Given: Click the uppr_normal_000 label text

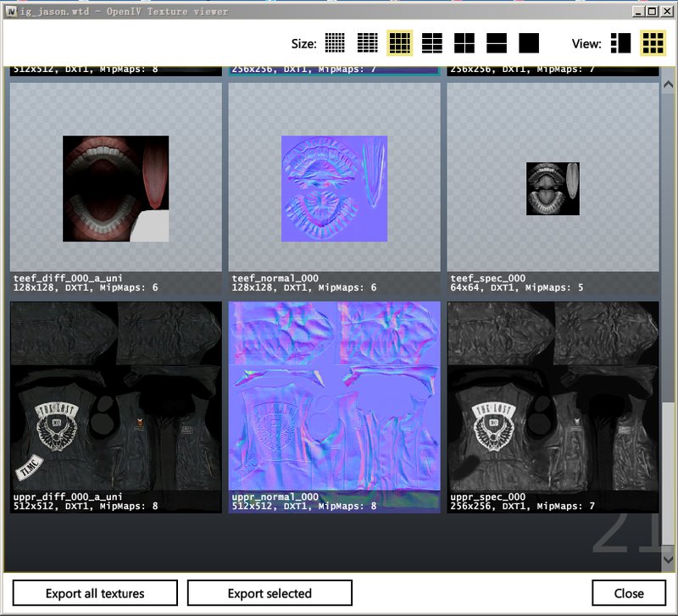Looking at the screenshot, I should [x=275, y=497].
